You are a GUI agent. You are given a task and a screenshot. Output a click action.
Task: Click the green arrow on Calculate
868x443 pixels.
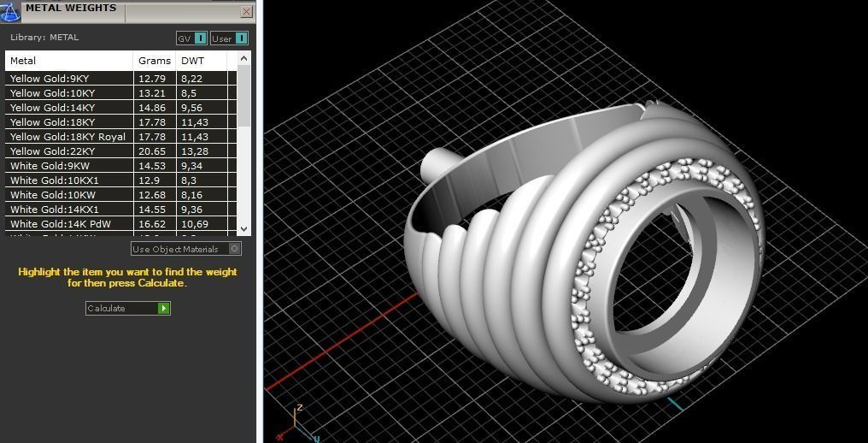coord(163,308)
